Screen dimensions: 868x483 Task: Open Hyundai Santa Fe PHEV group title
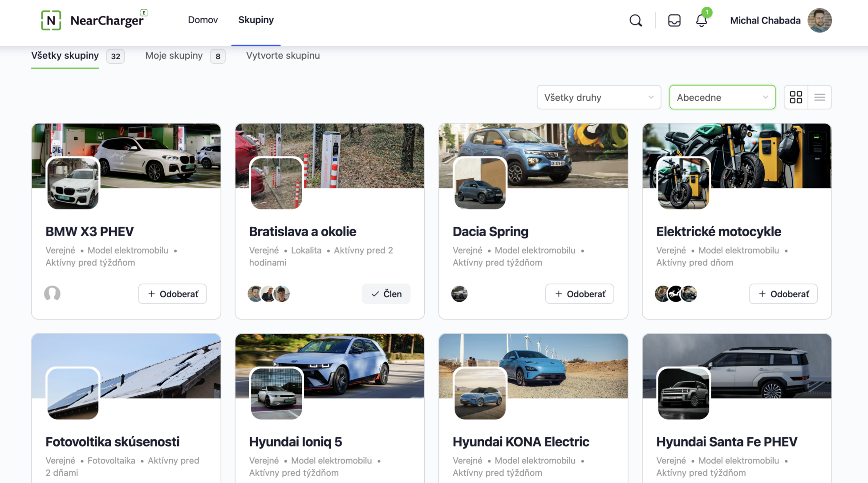point(727,442)
